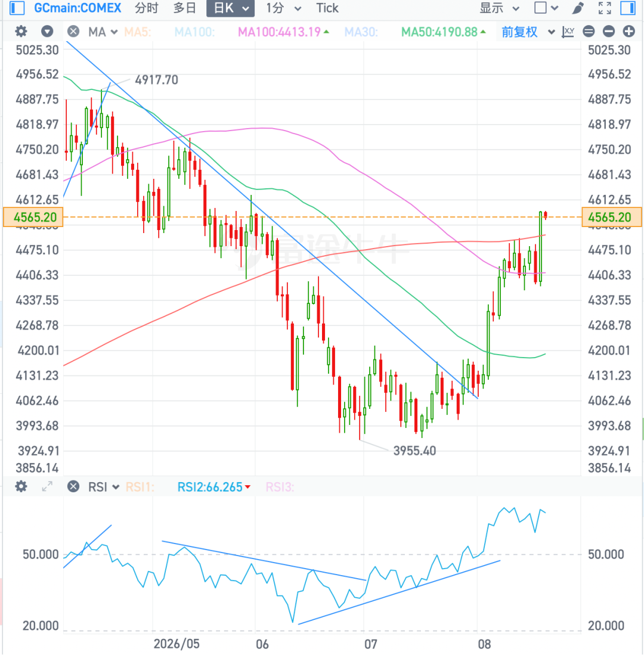
Task: Click the right 3856.14 price axis label
Action: click(x=609, y=467)
